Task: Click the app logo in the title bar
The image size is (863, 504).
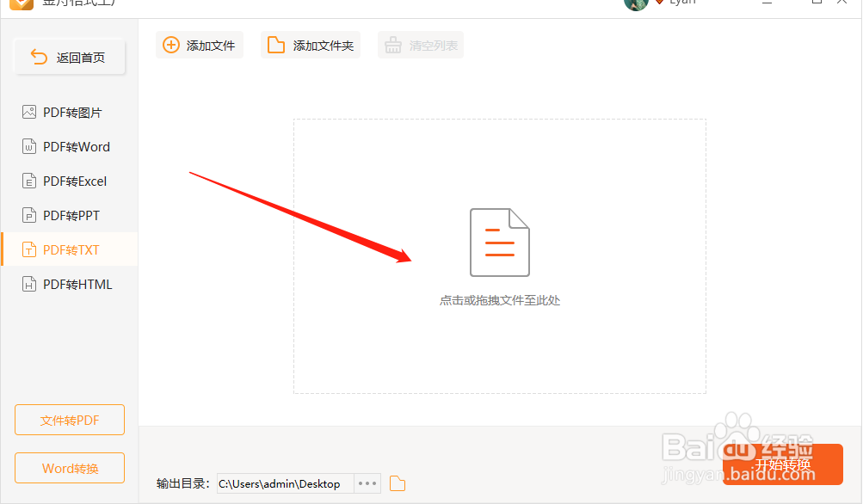Action: click(22, 3)
